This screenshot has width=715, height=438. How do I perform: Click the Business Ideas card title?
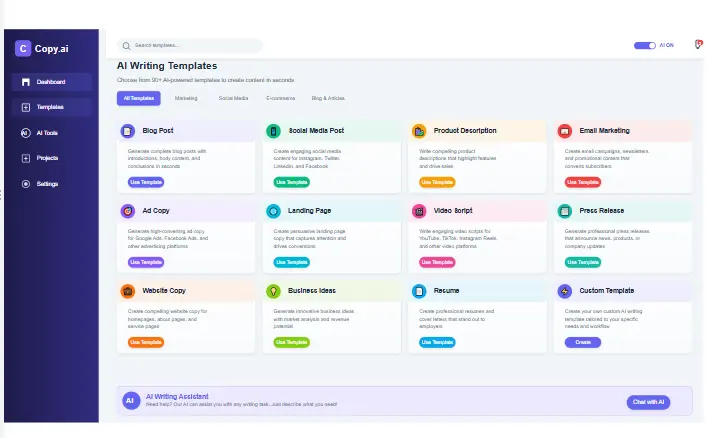pos(311,290)
